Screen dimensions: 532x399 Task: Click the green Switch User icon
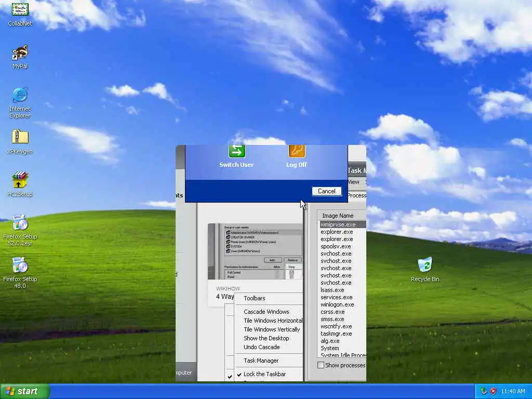click(x=237, y=151)
